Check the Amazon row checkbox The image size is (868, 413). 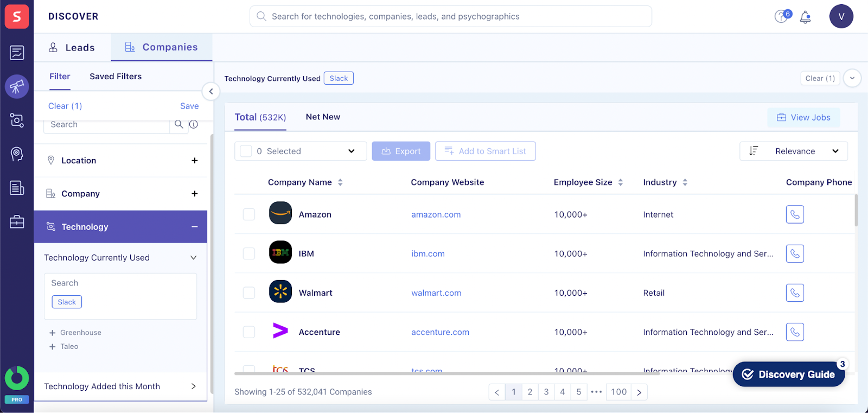click(249, 214)
